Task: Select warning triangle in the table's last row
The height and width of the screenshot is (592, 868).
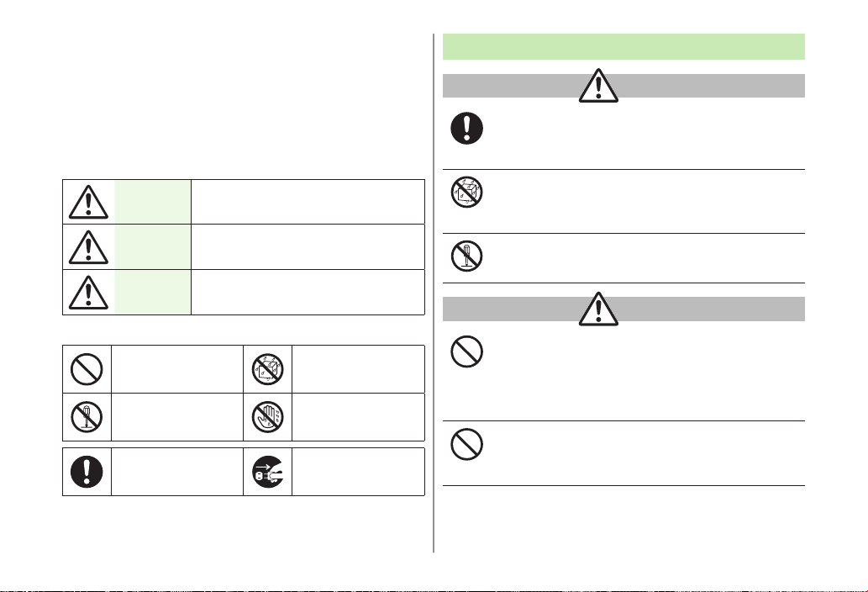Action: point(88,293)
